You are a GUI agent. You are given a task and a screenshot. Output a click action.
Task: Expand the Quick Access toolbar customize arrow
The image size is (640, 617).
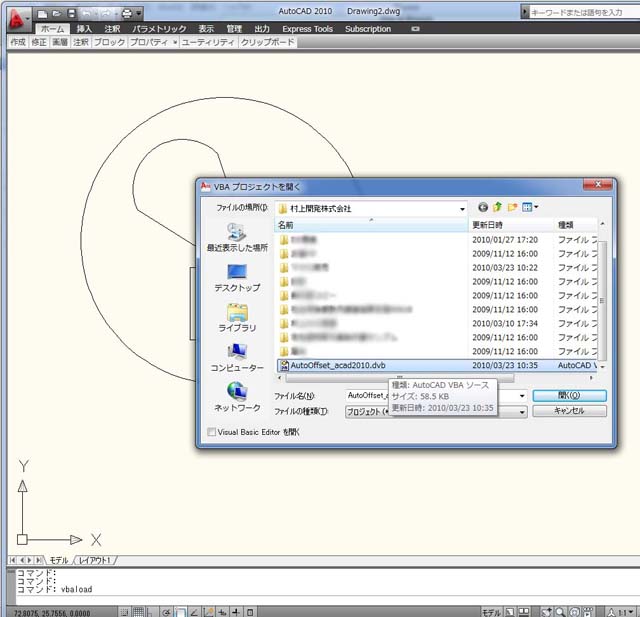(x=139, y=14)
